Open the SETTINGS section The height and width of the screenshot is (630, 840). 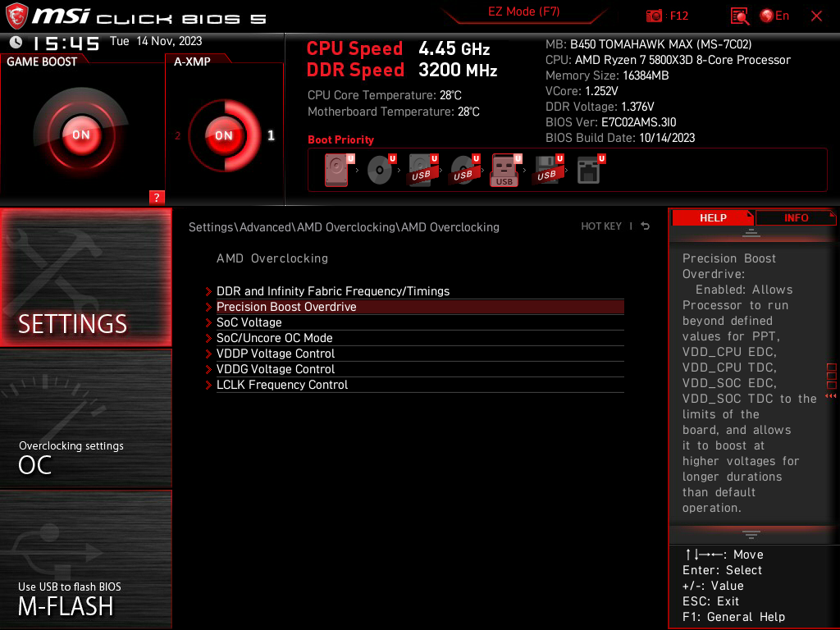coord(85,277)
